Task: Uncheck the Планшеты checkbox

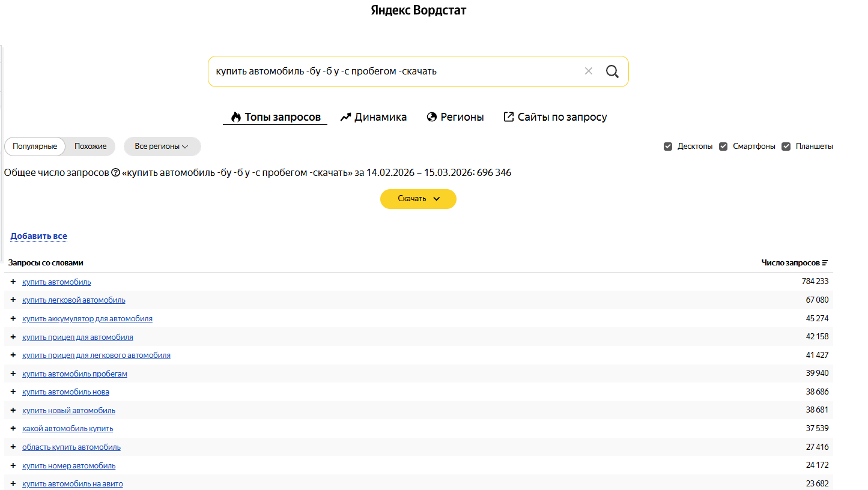Action: tap(786, 147)
